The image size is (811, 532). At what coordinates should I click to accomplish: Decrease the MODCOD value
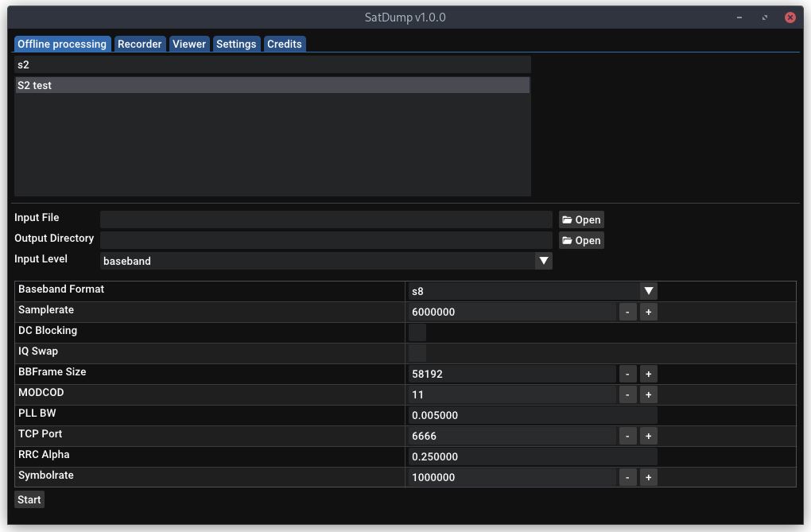tap(627, 395)
